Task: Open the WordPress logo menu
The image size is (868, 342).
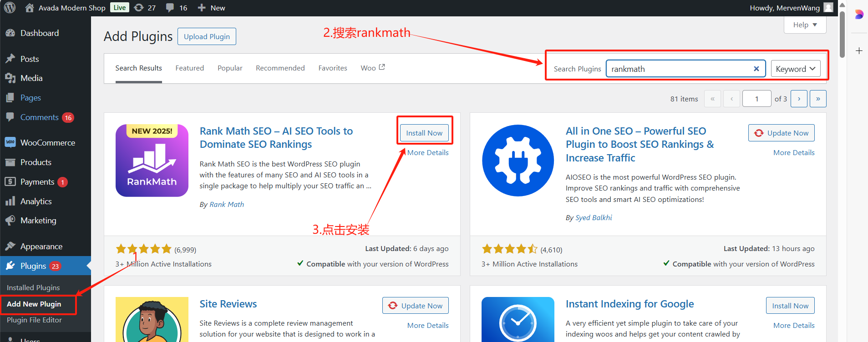Action: pyautogui.click(x=10, y=8)
